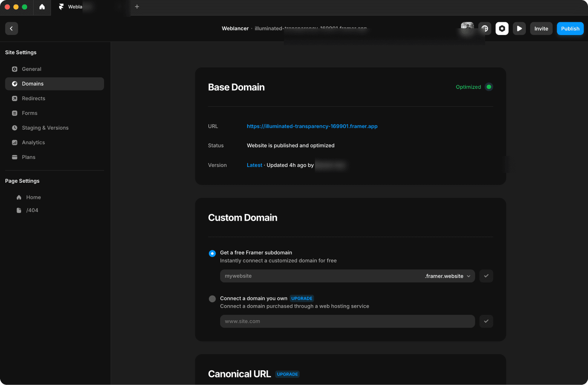
Task: Open the framer.app base domain URL
Action: click(x=312, y=127)
